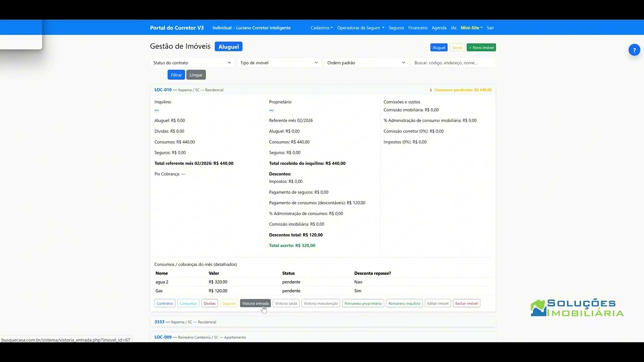Open the Agenda menu item
644x362 pixels.
439,28
